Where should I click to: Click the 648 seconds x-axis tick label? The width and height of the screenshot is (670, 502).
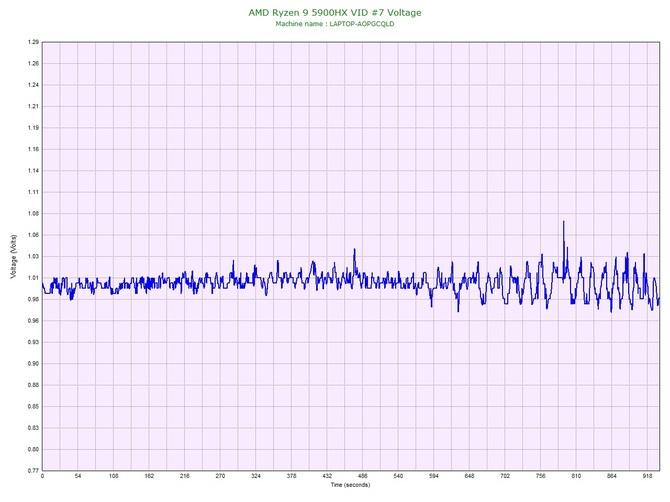pyautogui.click(x=470, y=476)
